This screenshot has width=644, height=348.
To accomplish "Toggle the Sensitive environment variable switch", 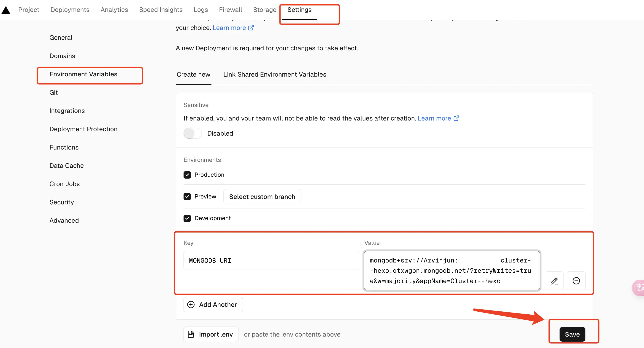I will pos(192,133).
